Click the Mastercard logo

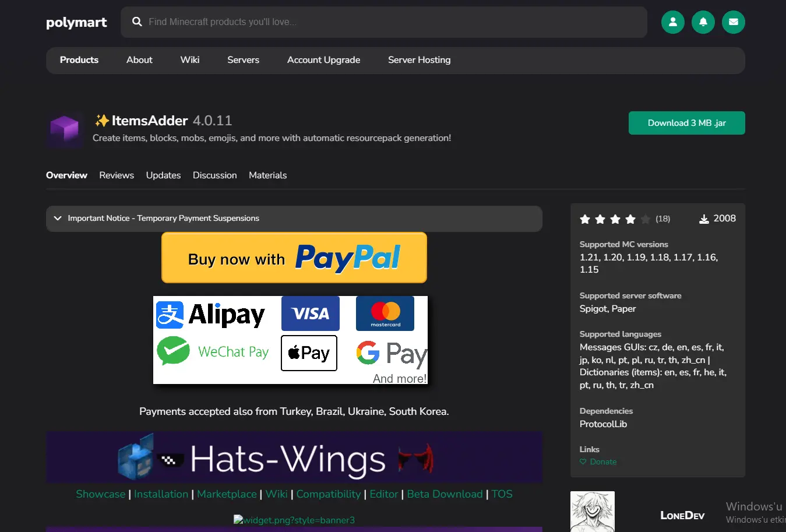pyautogui.click(x=385, y=313)
